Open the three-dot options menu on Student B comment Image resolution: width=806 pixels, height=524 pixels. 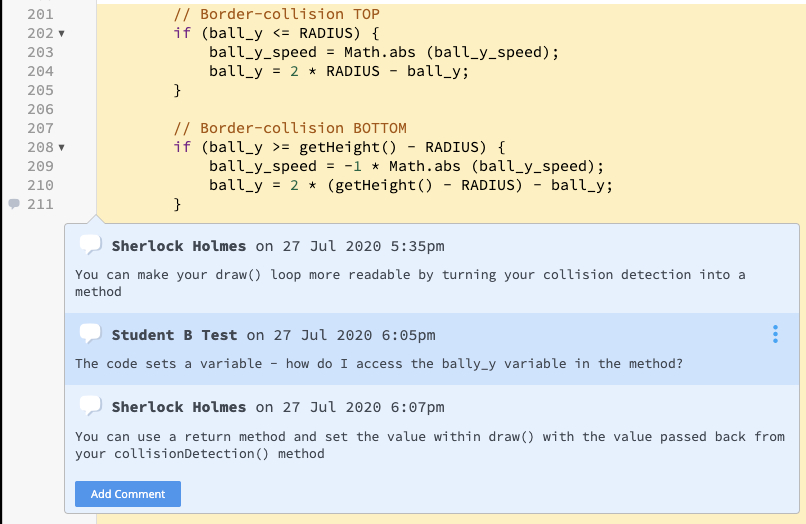coord(775,335)
